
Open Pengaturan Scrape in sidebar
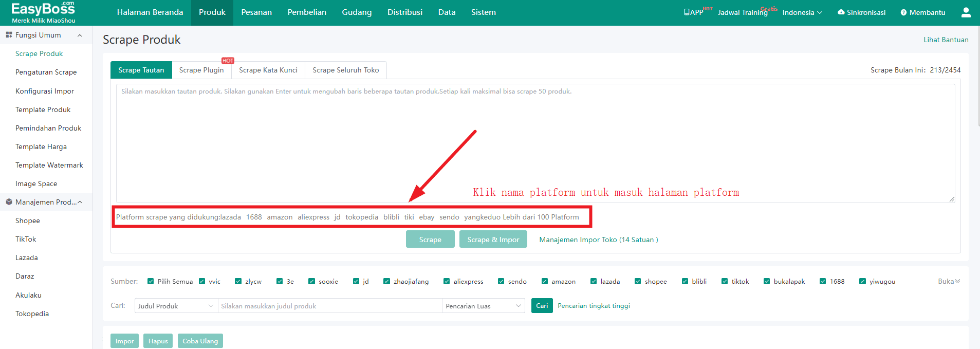(46, 72)
